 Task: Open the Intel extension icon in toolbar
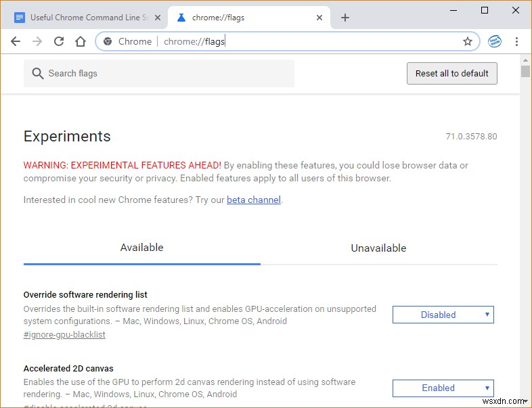tap(494, 41)
